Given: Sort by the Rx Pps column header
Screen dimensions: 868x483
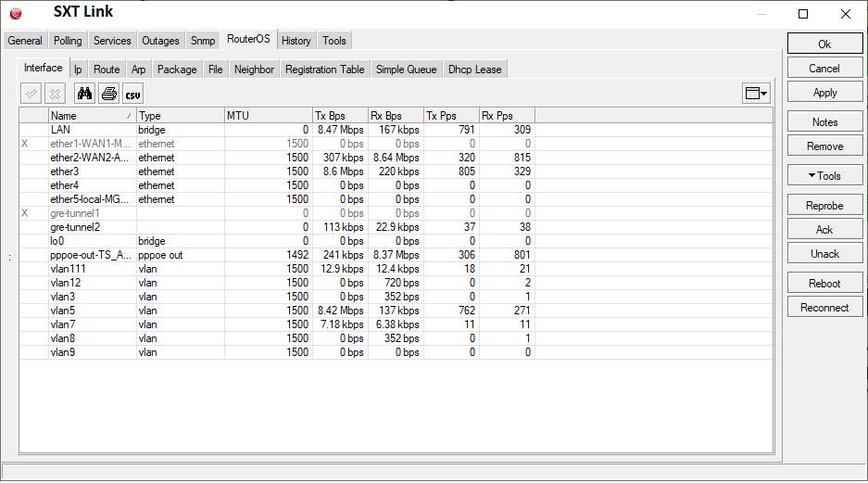Looking at the screenshot, I should point(507,116).
